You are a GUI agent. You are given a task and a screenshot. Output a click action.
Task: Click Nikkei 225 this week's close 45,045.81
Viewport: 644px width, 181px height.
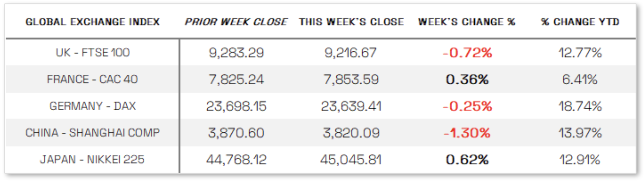[x=351, y=160]
